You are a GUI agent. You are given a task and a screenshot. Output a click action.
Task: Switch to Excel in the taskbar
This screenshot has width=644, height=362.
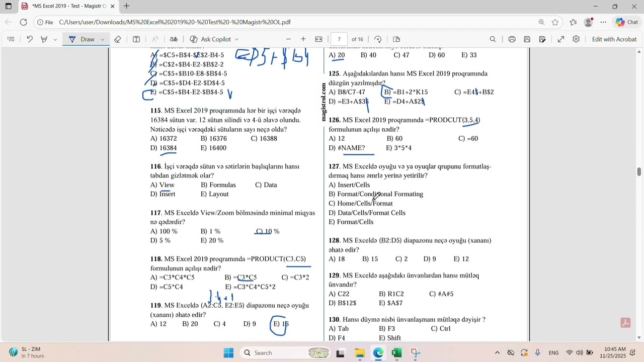[x=396, y=353]
